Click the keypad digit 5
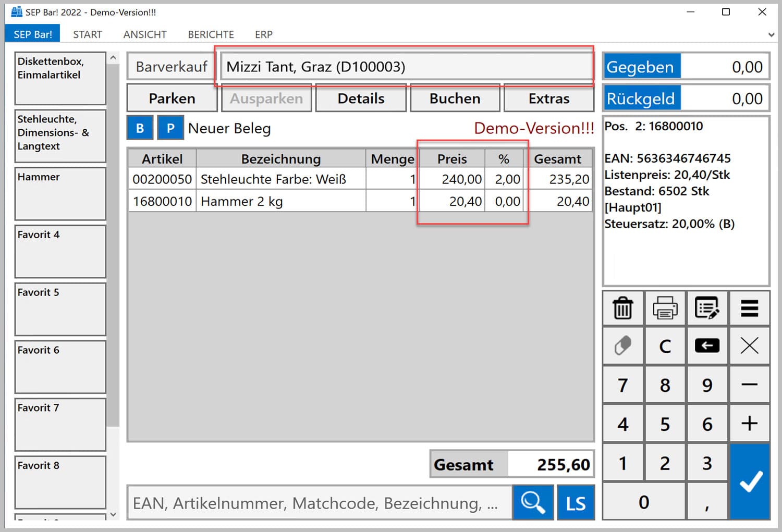Image resolution: width=782 pixels, height=532 pixels. pyautogui.click(x=665, y=424)
